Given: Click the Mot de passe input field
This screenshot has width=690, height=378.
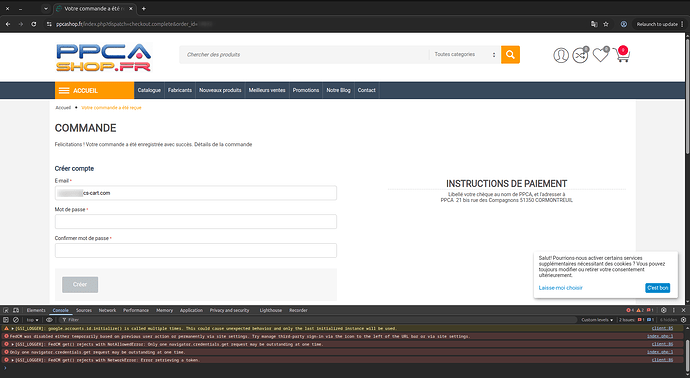Looking at the screenshot, I should [x=196, y=221].
